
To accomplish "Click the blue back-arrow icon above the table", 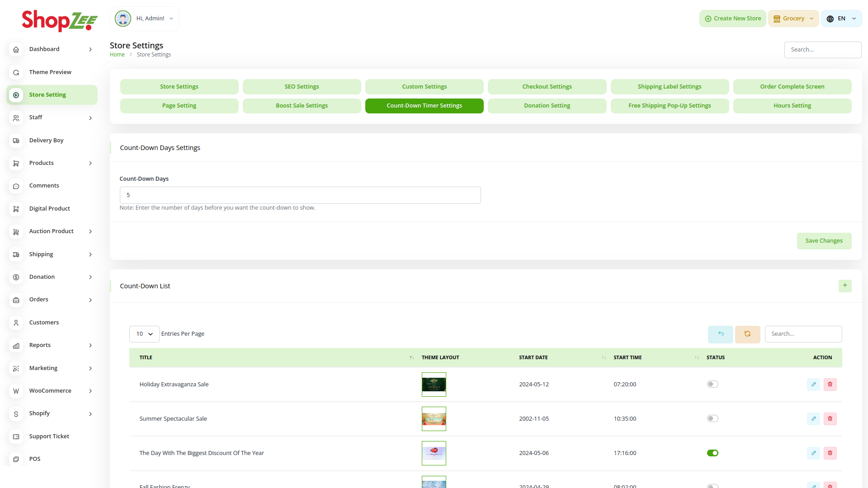I will (x=721, y=334).
